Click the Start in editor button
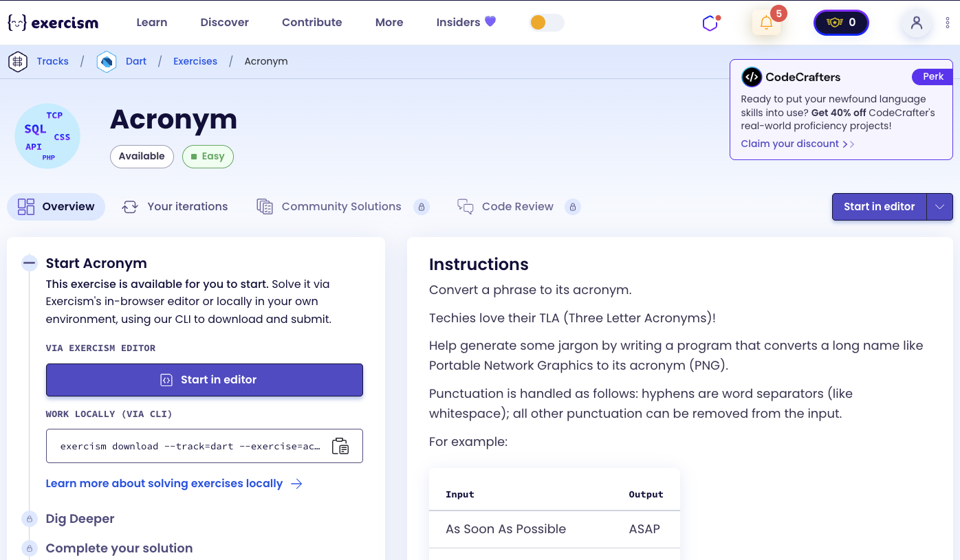The height and width of the screenshot is (560, 960). point(204,379)
